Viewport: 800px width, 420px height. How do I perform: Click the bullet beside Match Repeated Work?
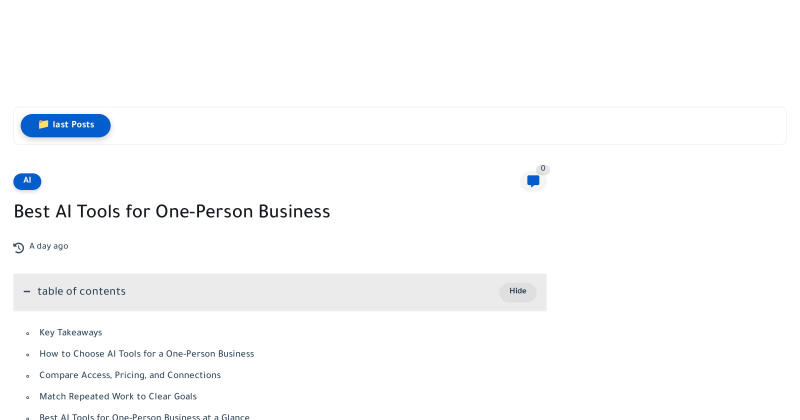tap(28, 397)
